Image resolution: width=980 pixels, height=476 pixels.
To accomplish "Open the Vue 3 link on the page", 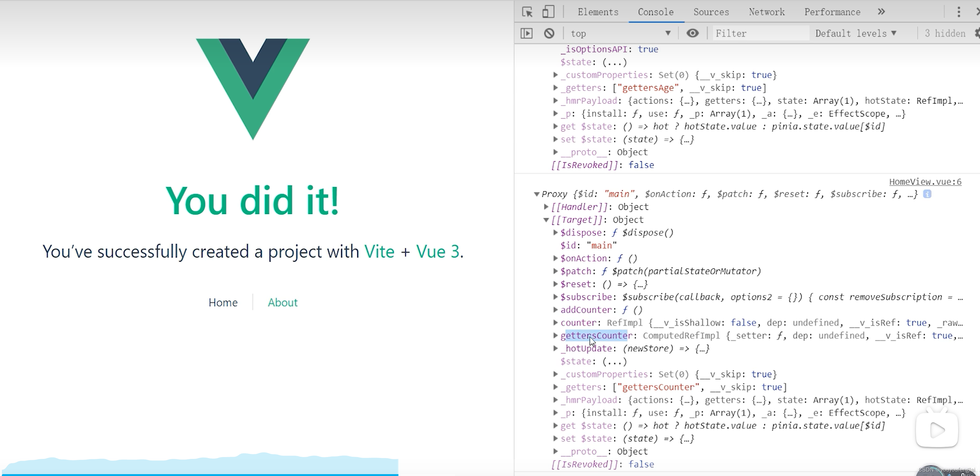I will click(438, 252).
